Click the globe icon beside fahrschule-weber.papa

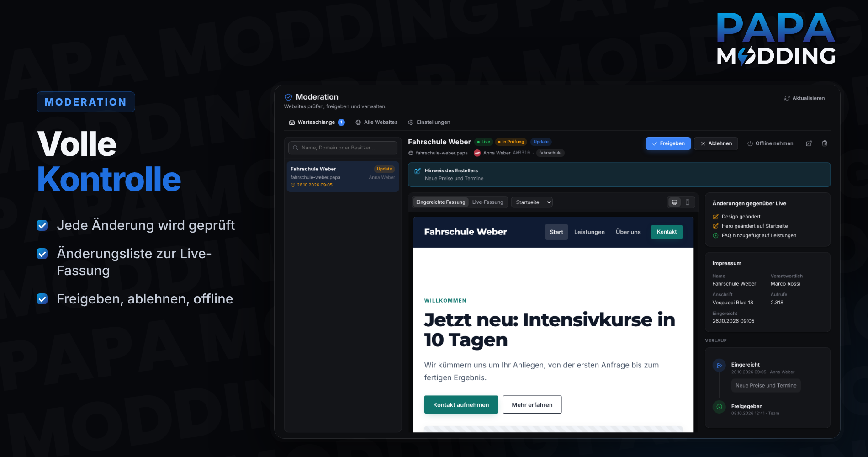[x=411, y=153]
